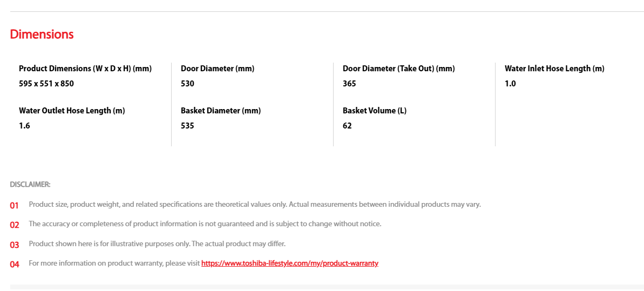Select the Product Dimensions (W x D x H) label

point(85,69)
